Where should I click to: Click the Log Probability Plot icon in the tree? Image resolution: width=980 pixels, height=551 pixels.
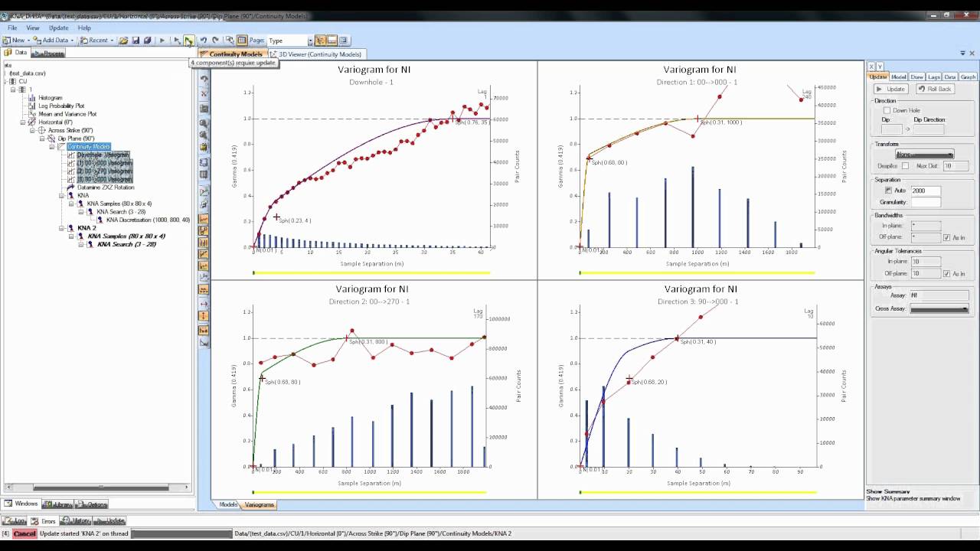tap(31, 106)
